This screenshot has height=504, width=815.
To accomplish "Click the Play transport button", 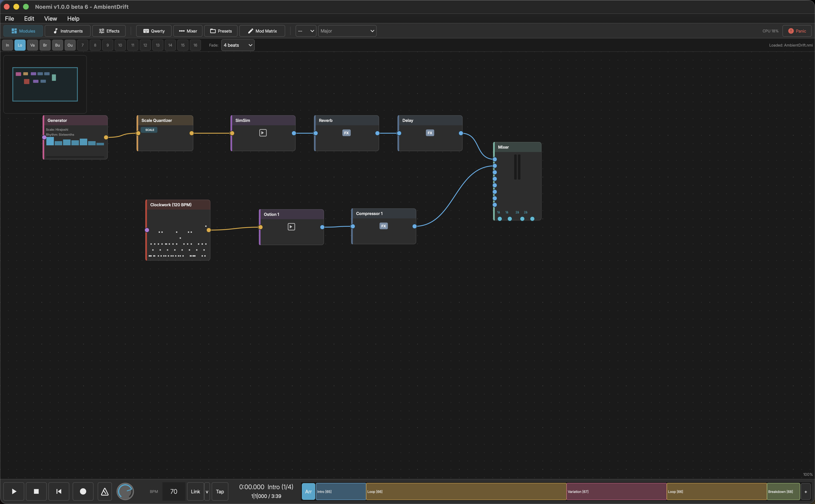I will [14, 491].
